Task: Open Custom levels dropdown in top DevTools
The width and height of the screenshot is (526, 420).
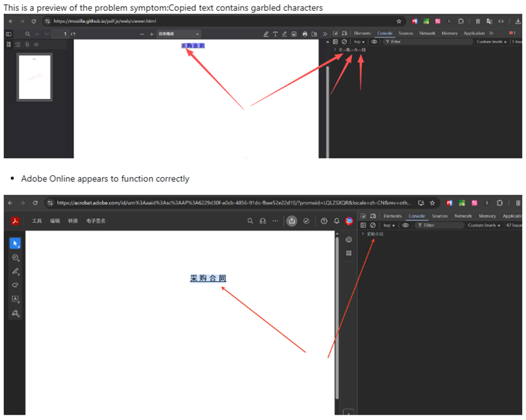Action: [x=492, y=42]
